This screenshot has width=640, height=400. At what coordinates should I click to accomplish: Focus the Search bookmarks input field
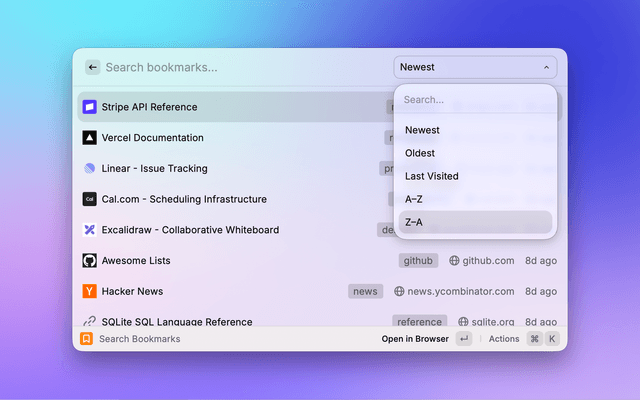point(240,67)
